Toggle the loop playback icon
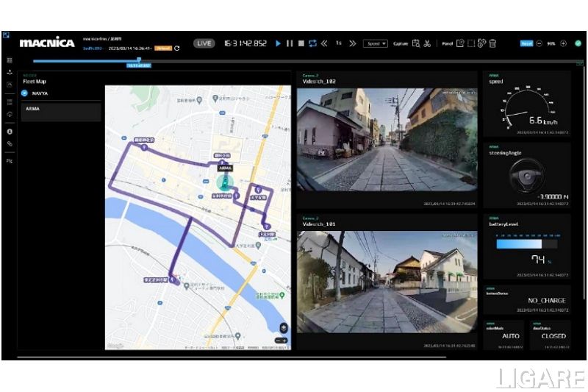 coord(312,44)
